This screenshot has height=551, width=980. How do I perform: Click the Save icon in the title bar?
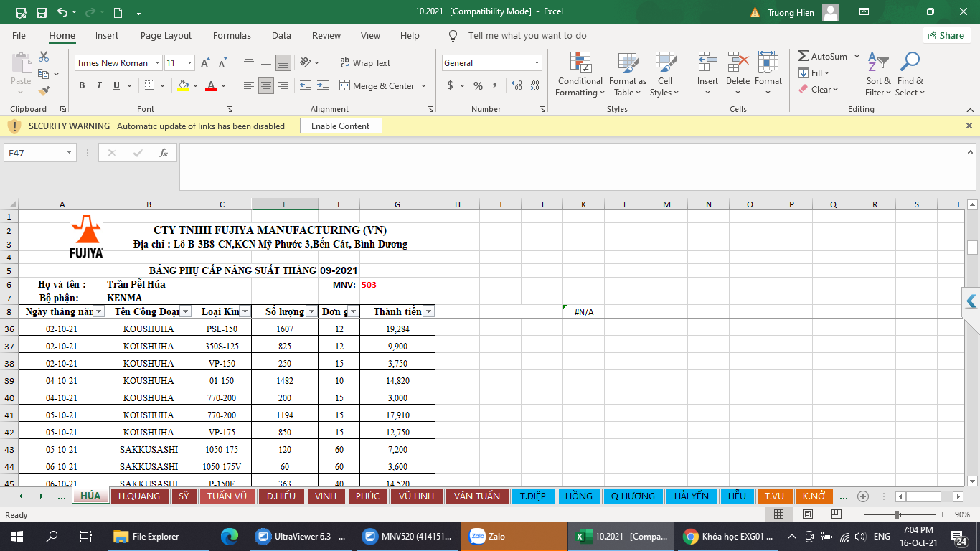(x=41, y=12)
